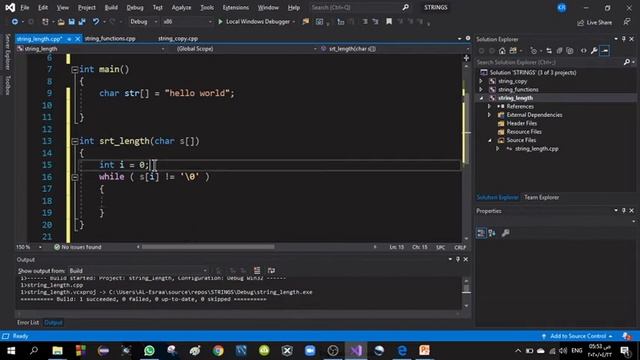The height and width of the screenshot is (360, 640).
Task: Collapse the Source Files folder
Action: (490, 140)
